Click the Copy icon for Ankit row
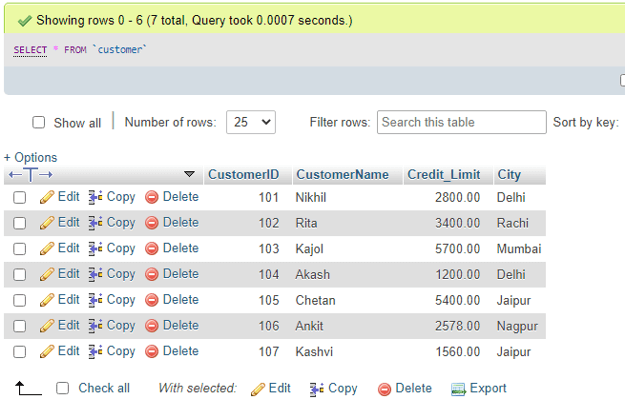This screenshot has height=398, width=630. point(95,326)
